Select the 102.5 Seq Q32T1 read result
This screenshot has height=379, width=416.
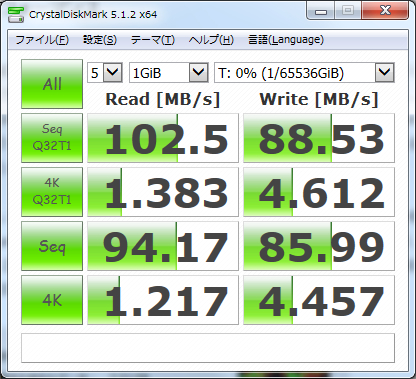pyautogui.click(x=163, y=138)
